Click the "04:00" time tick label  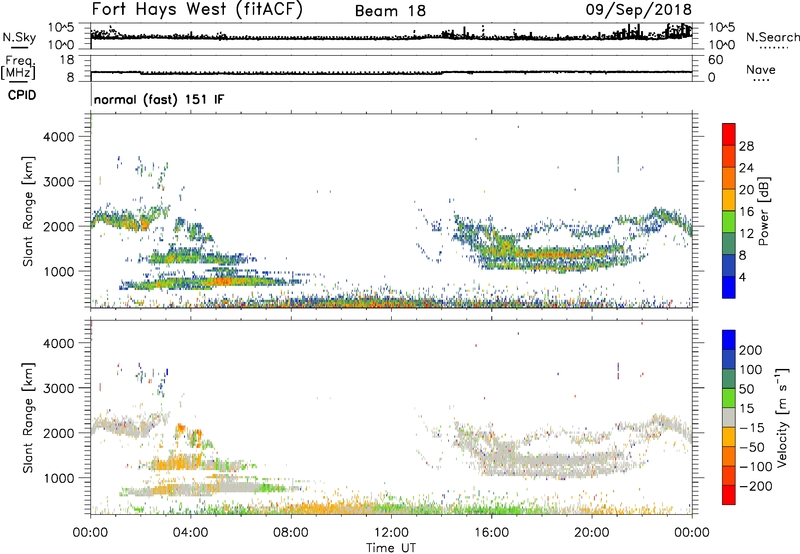click(191, 533)
